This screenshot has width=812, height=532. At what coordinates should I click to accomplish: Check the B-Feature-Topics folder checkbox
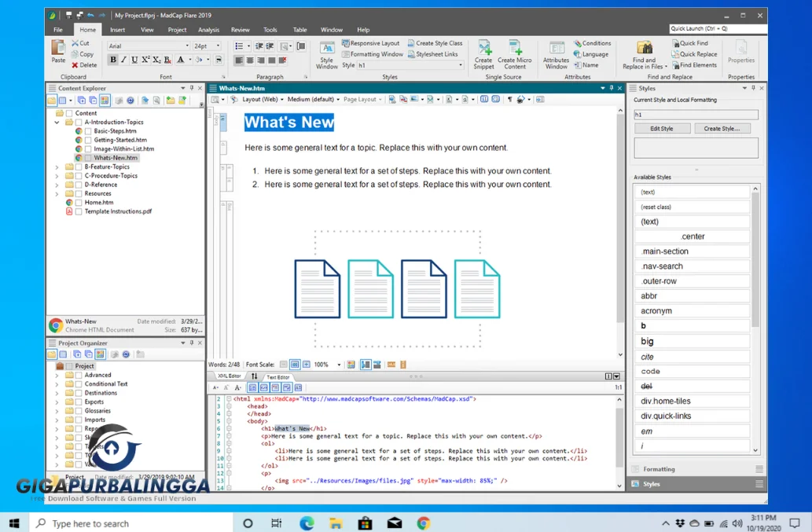(x=79, y=167)
